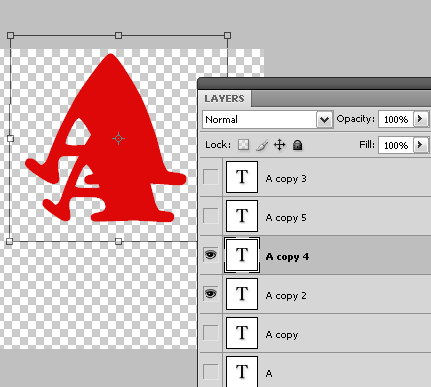Select layer name A copy 4

(x=287, y=257)
